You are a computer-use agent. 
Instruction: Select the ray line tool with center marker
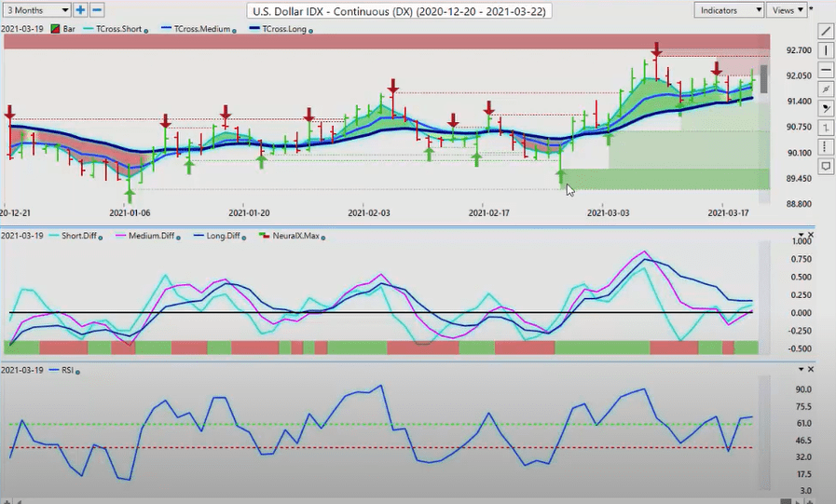tap(826, 89)
